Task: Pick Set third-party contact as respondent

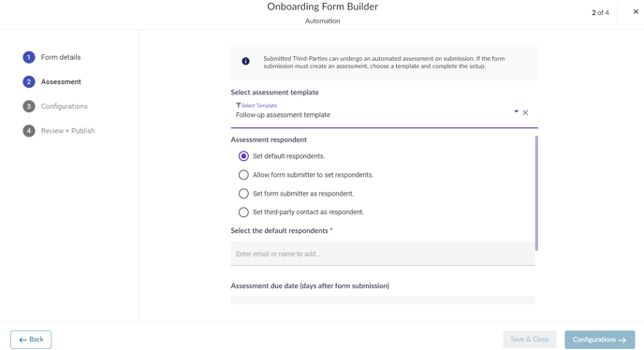Action: [243, 212]
